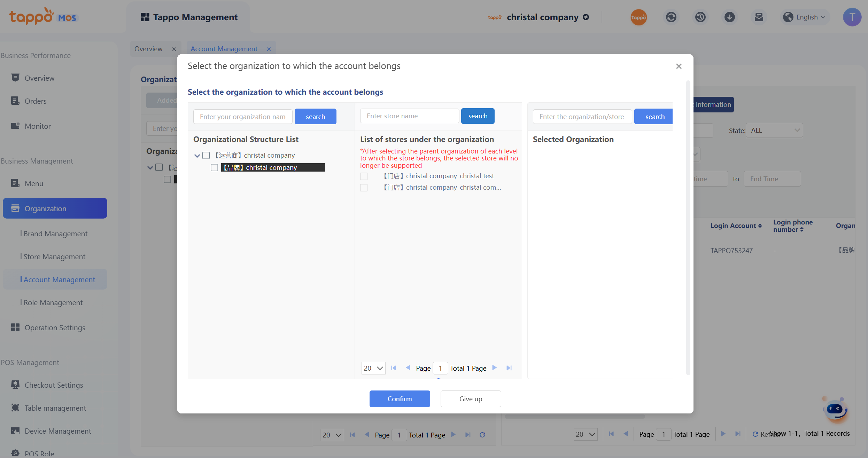Jump to last page in store list
The width and height of the screenshot is (868, 458).
[x=509, y=368]
